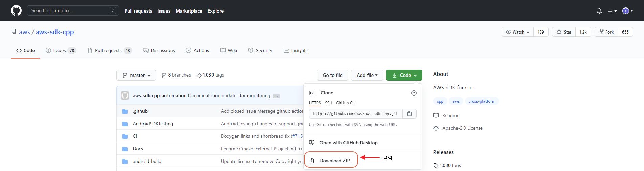The height and width of the screenshot is (171, 644).
Task: Open the android-build folder
Action: [147, 161]
